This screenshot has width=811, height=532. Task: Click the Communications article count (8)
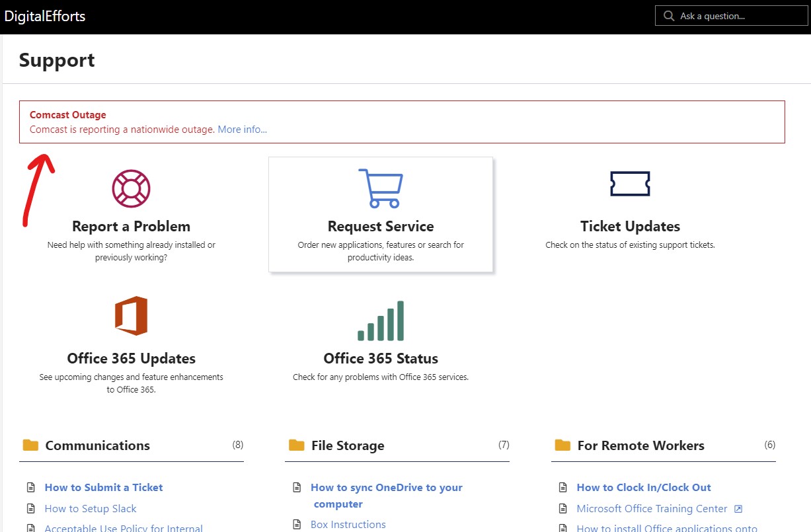pyautogui.click(x=238, y=445)
